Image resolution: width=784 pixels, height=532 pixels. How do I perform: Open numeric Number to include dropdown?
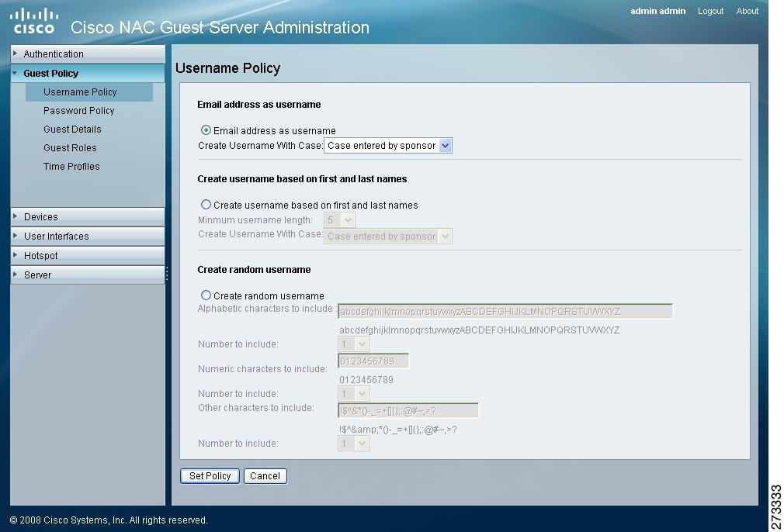point(353,394)
